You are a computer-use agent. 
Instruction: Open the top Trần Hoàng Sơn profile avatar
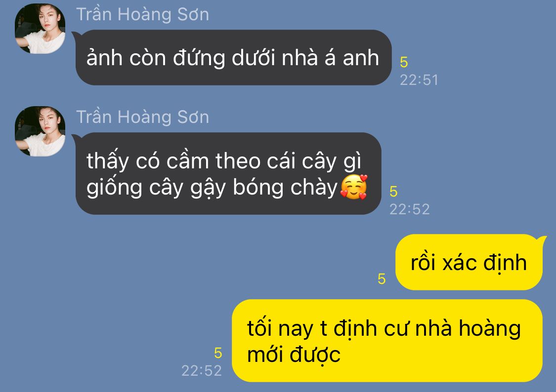click(x=40, y=29)
